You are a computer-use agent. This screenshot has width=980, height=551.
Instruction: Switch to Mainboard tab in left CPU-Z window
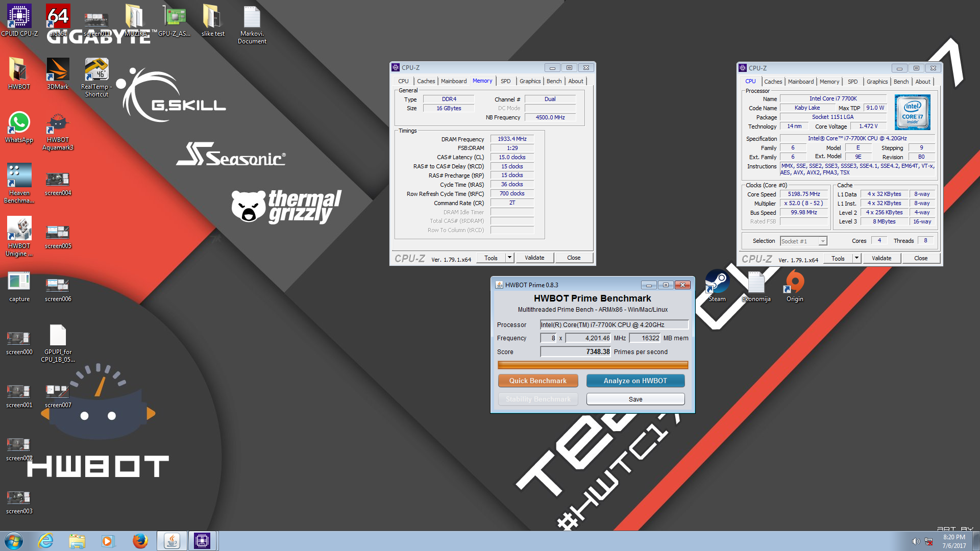click(x=454, y=81)
